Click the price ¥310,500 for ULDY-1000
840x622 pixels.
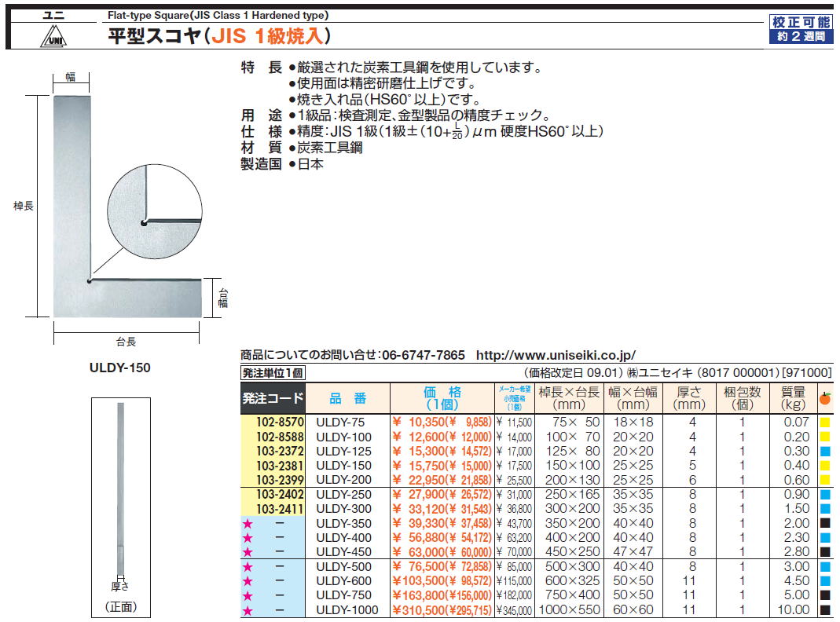click(x=419, y=610)
